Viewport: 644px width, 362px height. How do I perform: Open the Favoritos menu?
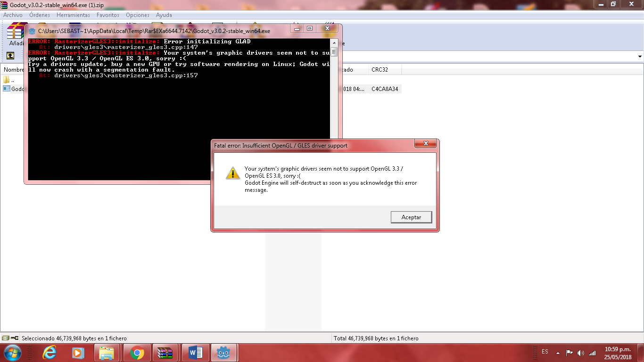108,15
